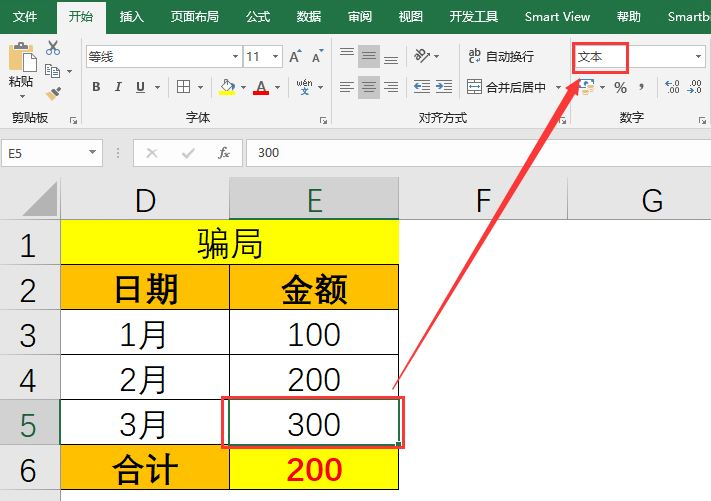Click the Increase Indent icon
This screenshot has height=501, width=711.
pyautogui.click(x=447, y=87)
